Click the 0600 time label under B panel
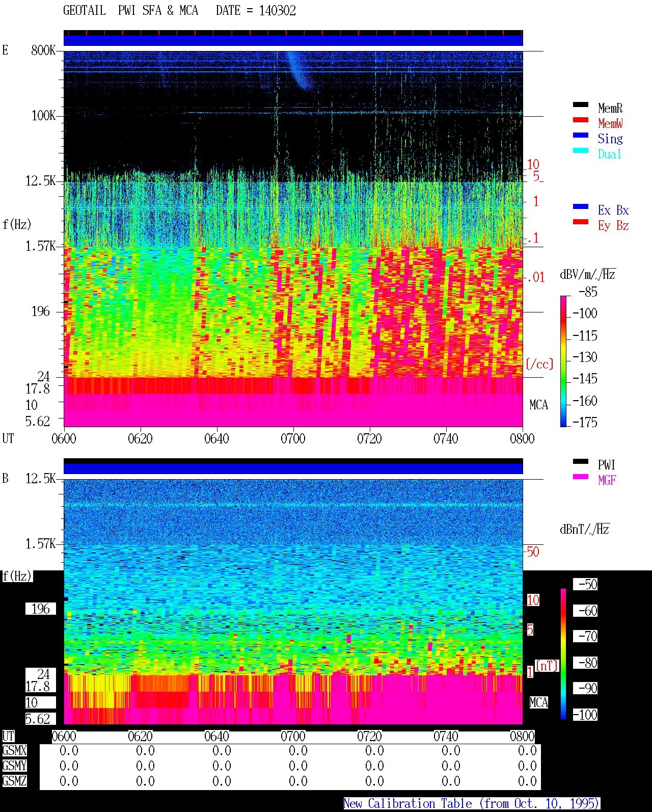652x812 pixels. point(64,736)
